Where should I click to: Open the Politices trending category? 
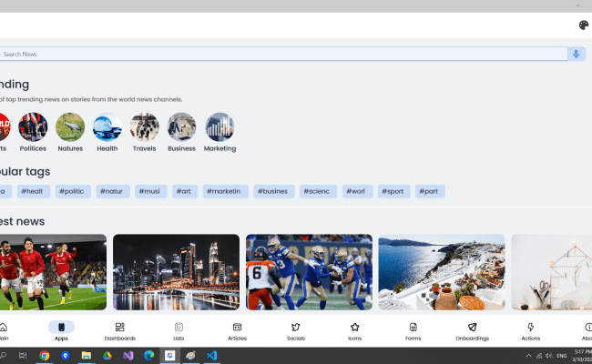pos(33,132)
